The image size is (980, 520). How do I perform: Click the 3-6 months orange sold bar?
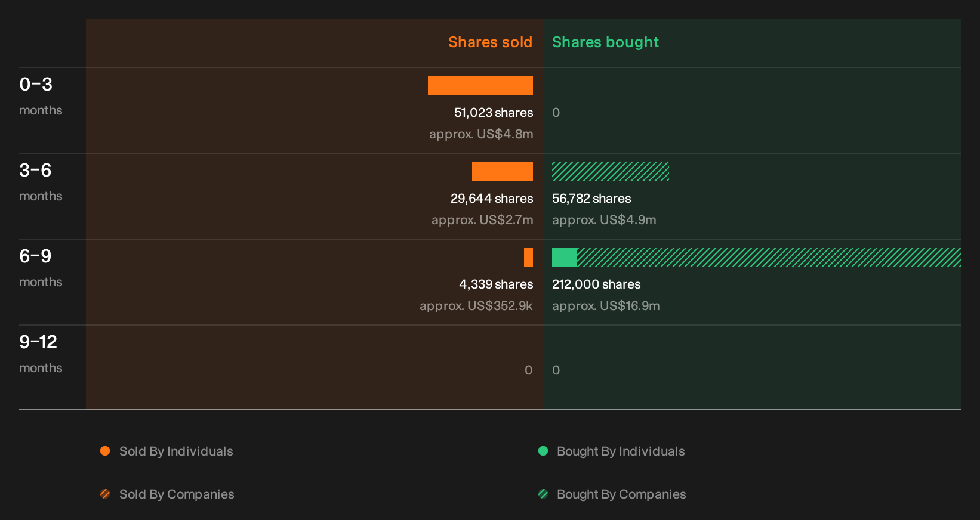503,172
